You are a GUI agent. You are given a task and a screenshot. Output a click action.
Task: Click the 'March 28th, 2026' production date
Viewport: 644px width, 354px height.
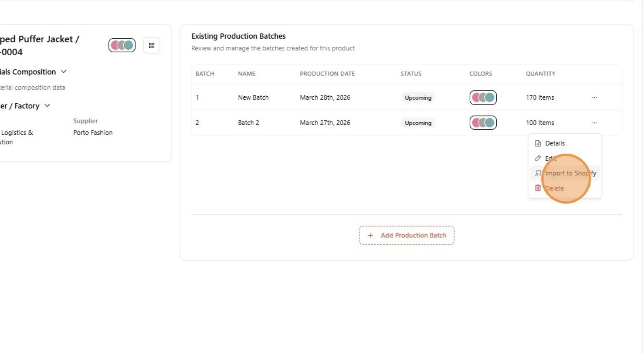pos(325,97)
